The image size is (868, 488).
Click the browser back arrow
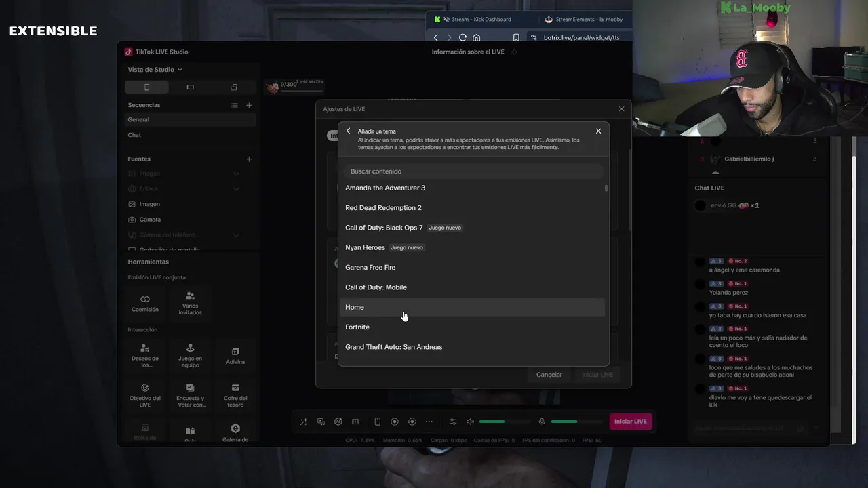(x=435, y=38)
